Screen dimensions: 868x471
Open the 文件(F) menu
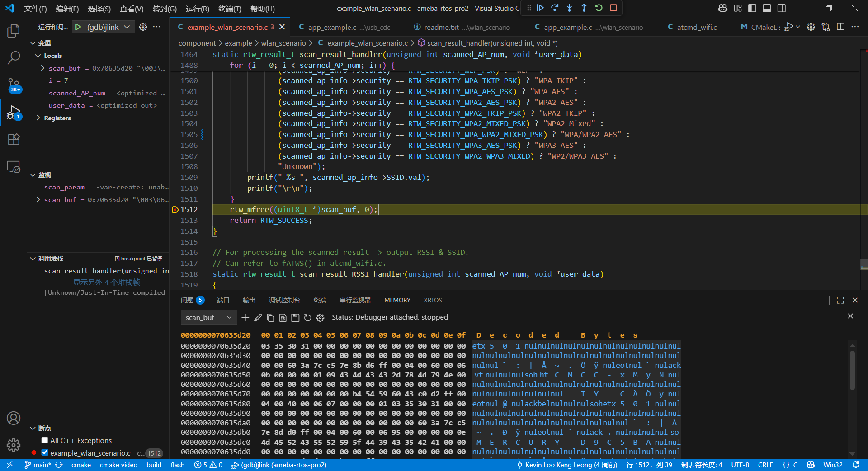[35, 9]
